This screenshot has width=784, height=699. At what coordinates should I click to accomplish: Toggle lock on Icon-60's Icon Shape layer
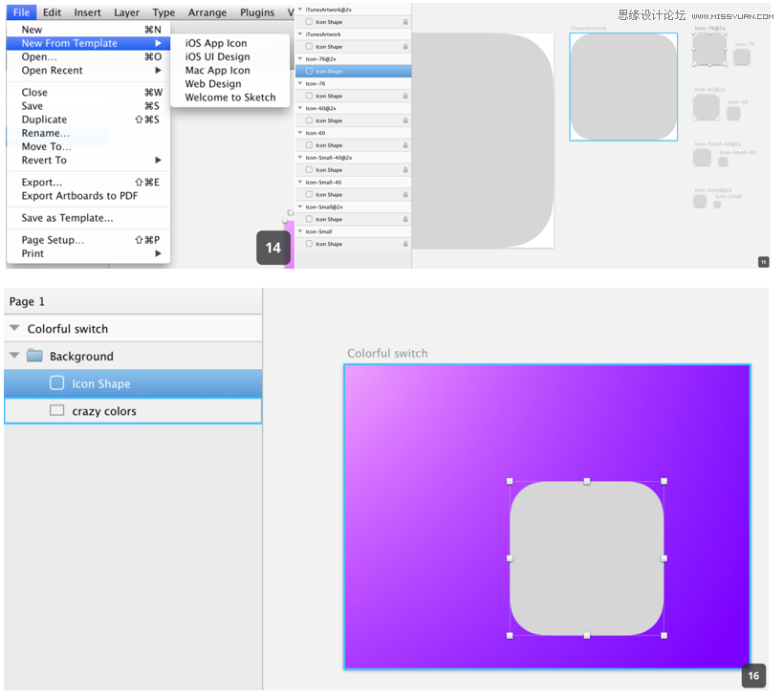(405, 145)
